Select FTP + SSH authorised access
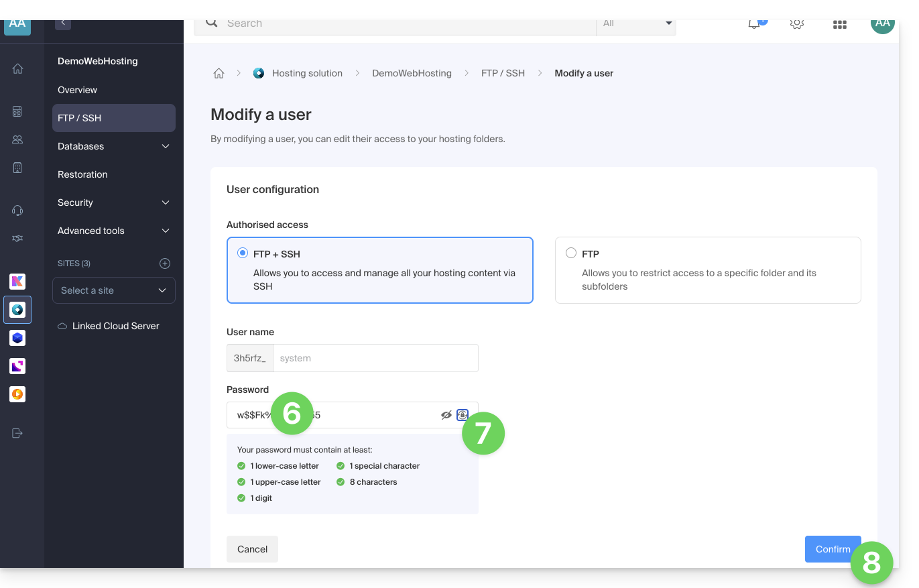Image resolution: width=919 pixels, height=588 pixels. [x=243, y=253]
